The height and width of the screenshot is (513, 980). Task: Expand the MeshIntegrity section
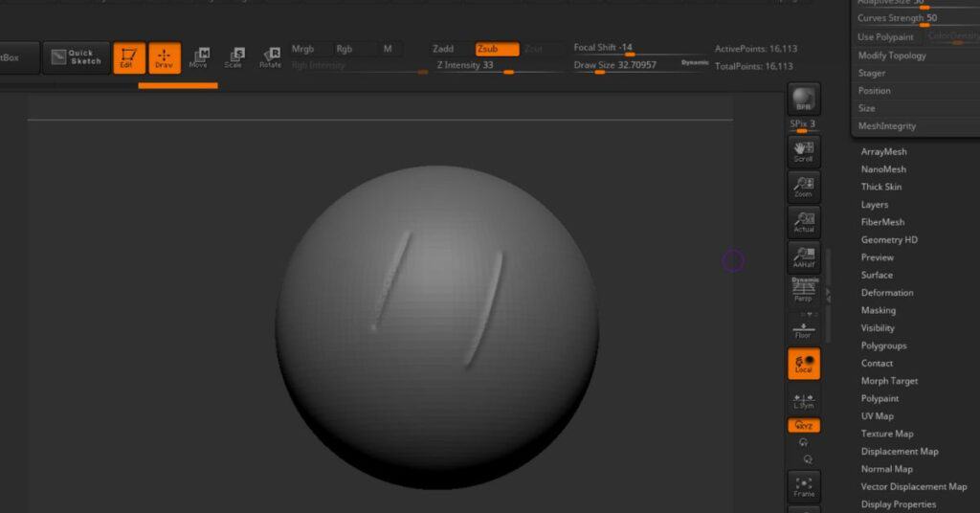coord(887,125)
